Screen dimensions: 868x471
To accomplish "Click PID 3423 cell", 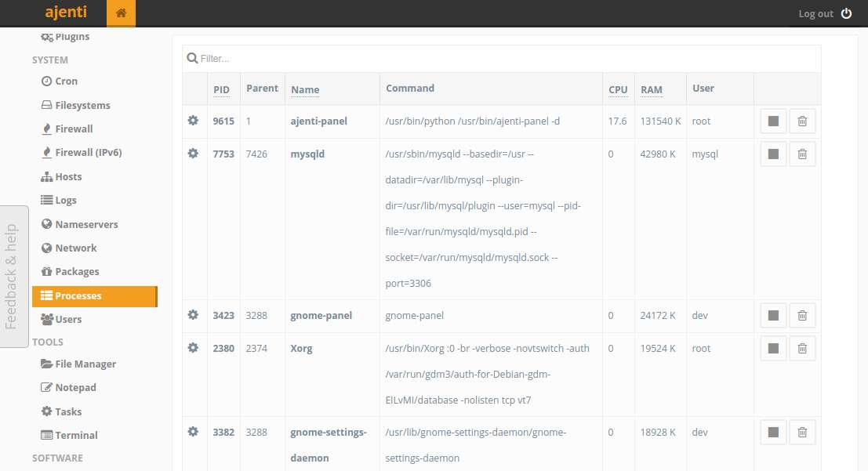I will tap(223, 316).
